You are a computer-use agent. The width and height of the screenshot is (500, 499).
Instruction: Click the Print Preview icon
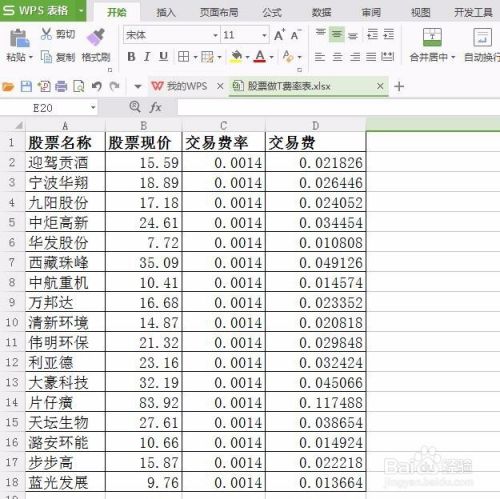pyautogui.click(x=78, y=87)
